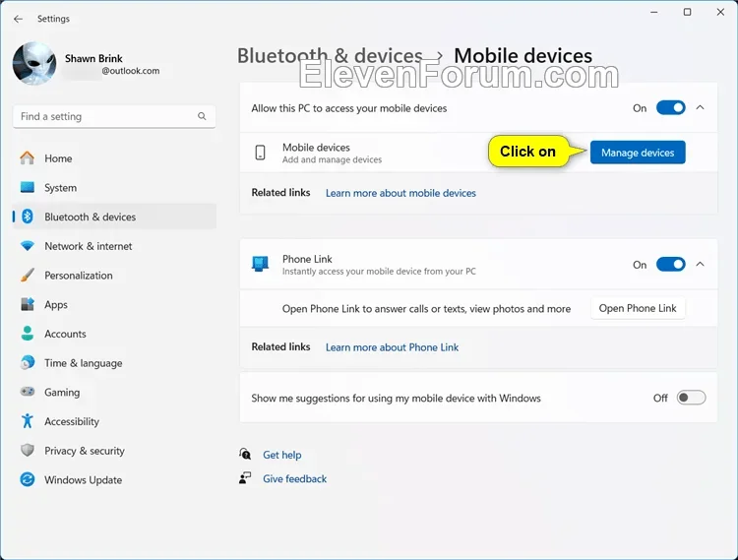Click the Time & language globe icon
This screenshot has height=560, width=738.
coord(28,362)
